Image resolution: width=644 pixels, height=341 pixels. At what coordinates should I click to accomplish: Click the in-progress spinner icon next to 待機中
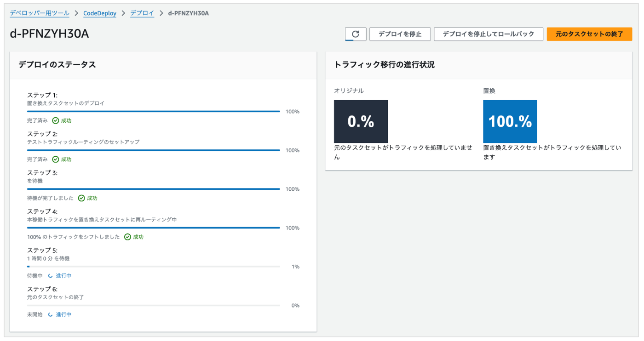51,276
